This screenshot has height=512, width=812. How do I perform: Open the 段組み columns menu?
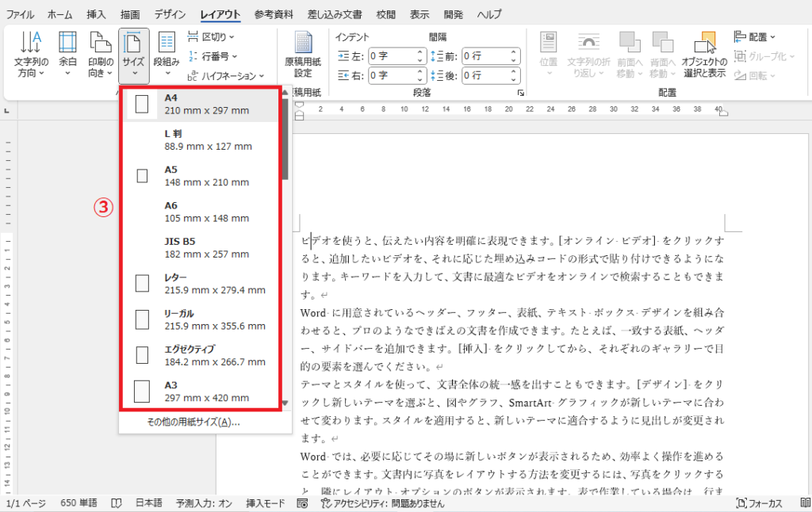click(x=167, y=55)
